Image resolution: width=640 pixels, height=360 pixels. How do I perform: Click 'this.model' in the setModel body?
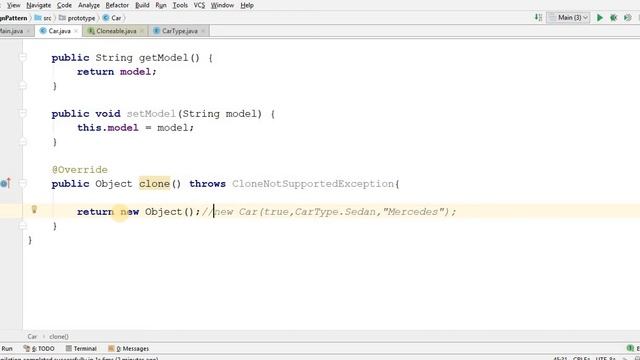[x=108, y=128]
